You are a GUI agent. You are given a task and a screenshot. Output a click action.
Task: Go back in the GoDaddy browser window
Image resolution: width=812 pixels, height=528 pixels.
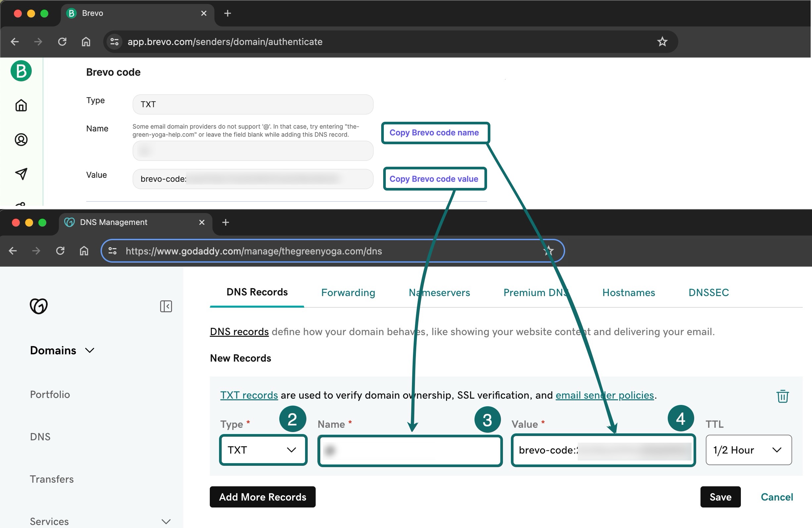(x=13, y=251)
